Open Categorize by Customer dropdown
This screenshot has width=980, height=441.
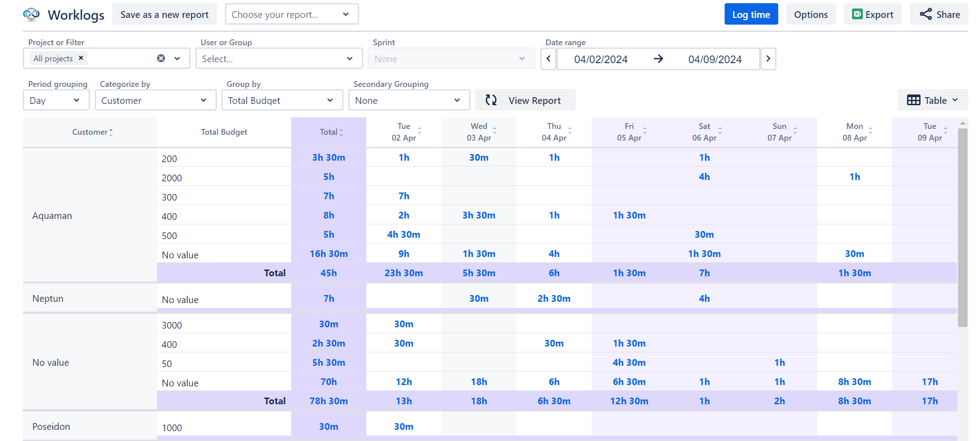156,100
